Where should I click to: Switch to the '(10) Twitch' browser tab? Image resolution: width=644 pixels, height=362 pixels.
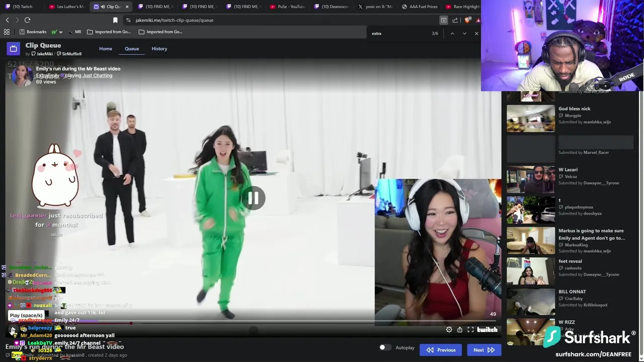pyautogui.click(x=22, y=7)
